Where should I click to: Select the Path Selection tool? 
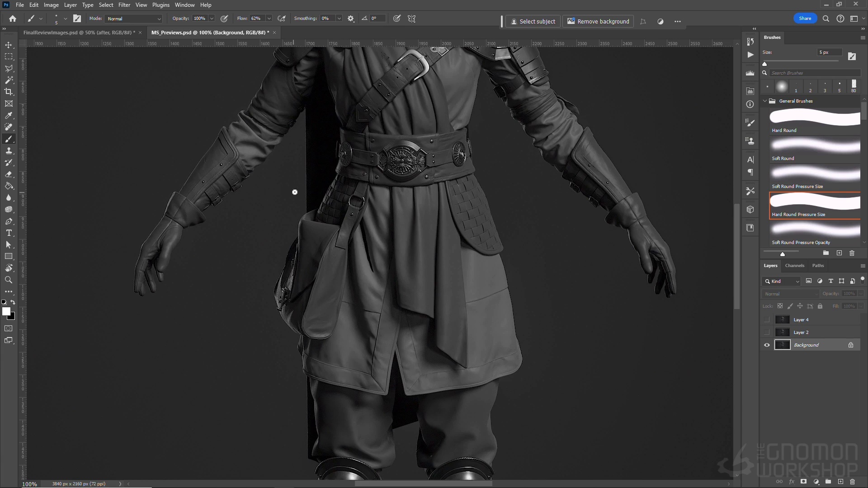click(x=9, y=244)
